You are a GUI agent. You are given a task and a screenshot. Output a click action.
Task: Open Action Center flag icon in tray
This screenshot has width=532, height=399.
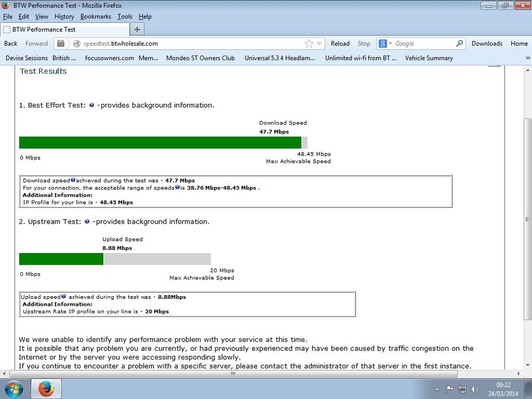click(449, 389)
